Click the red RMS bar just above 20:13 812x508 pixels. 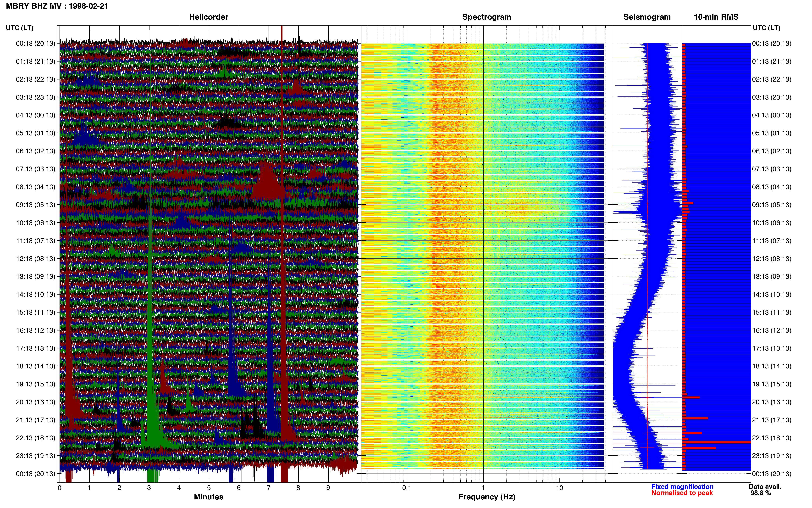point(691,397)
